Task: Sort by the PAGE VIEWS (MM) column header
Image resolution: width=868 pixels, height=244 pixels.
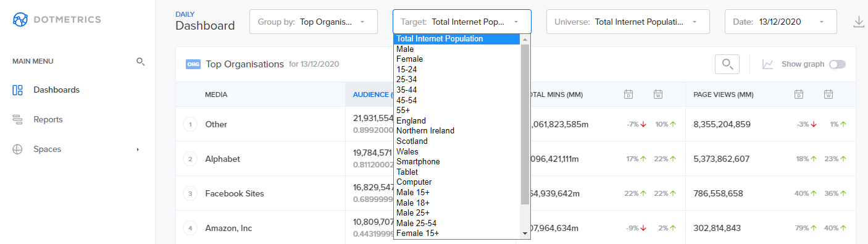Action: 724,95
